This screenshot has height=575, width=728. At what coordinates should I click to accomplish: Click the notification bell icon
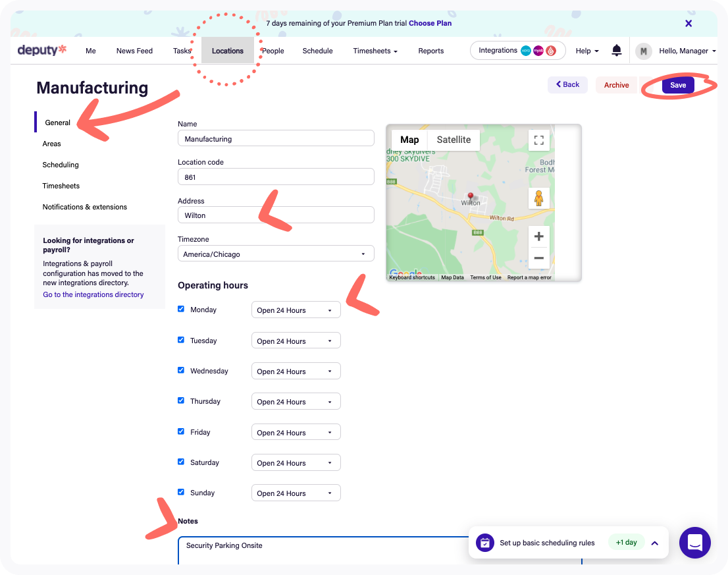coord(616,51)
